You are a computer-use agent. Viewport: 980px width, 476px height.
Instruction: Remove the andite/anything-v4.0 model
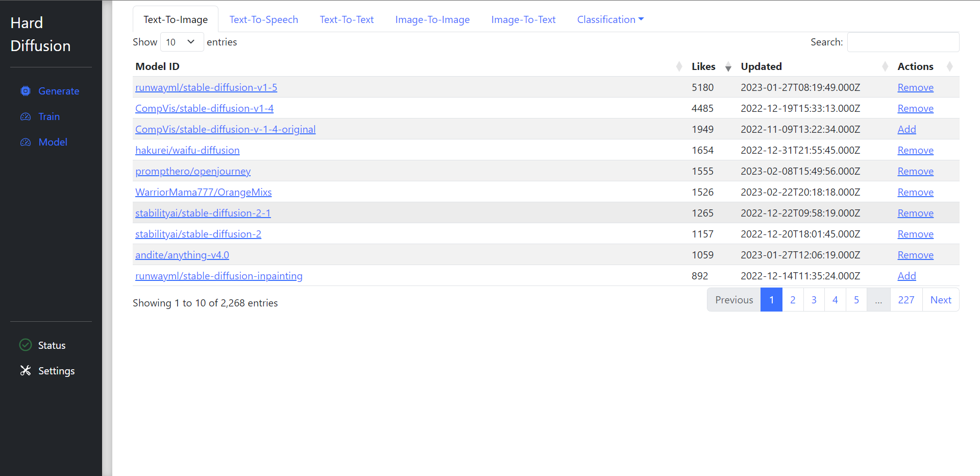915,255
